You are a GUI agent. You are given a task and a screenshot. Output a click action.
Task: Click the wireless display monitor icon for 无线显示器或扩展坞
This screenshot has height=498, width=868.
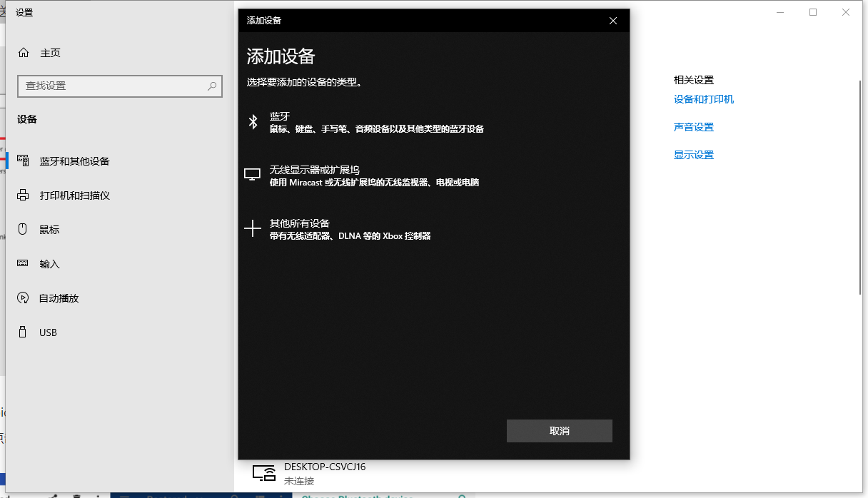click(252, 173)
